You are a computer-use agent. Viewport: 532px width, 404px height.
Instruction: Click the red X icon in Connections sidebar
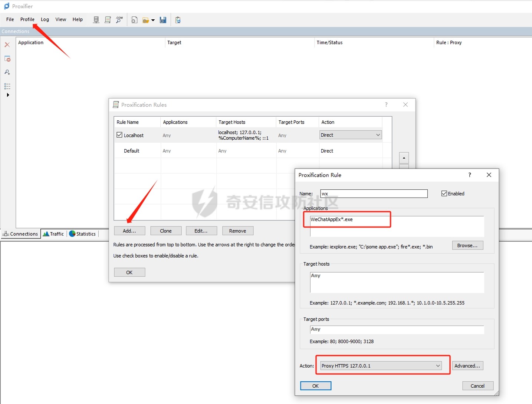click(7, 45)
